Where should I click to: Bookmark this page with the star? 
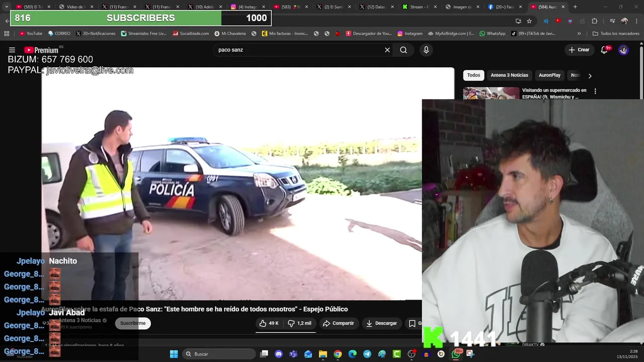tap(529, 21)
